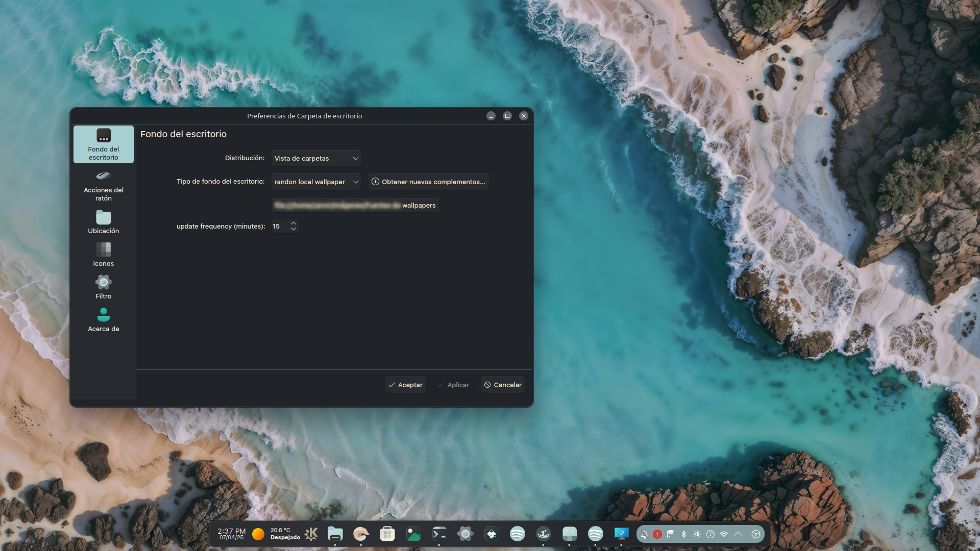Decrease update frequency with down arrow
This screenshot has width=980, height=551.
pyautogui.click(x=293, y=229)
